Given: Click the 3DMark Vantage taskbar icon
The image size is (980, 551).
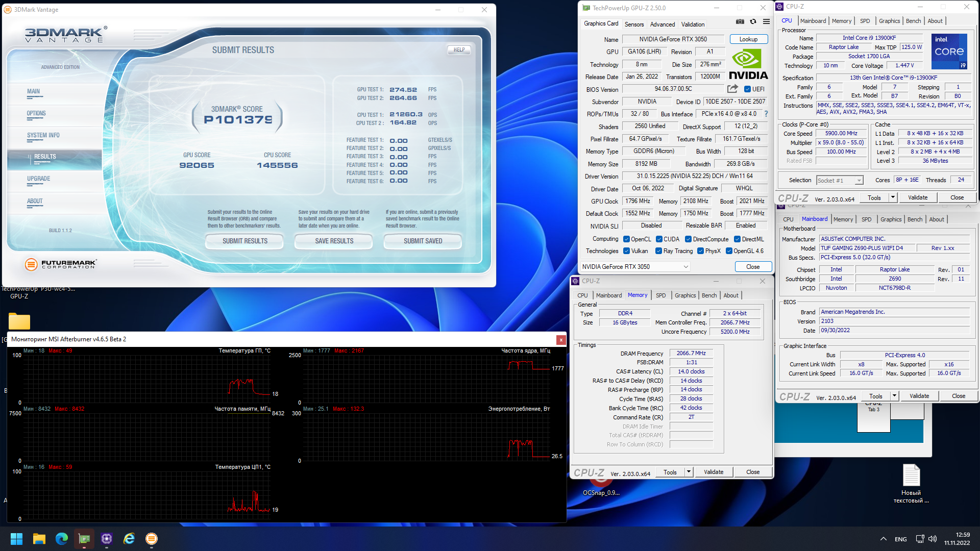Looking at the screenshot, I should pyautogui.click(x=151, y=539).
